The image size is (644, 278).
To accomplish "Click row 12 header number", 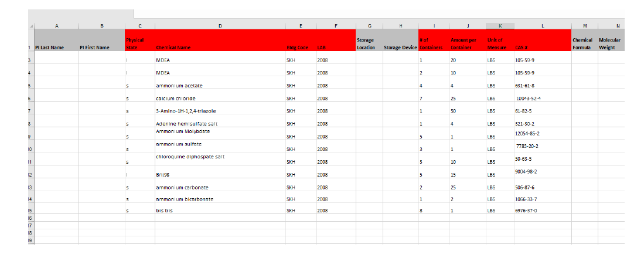I will coord(29,175).
